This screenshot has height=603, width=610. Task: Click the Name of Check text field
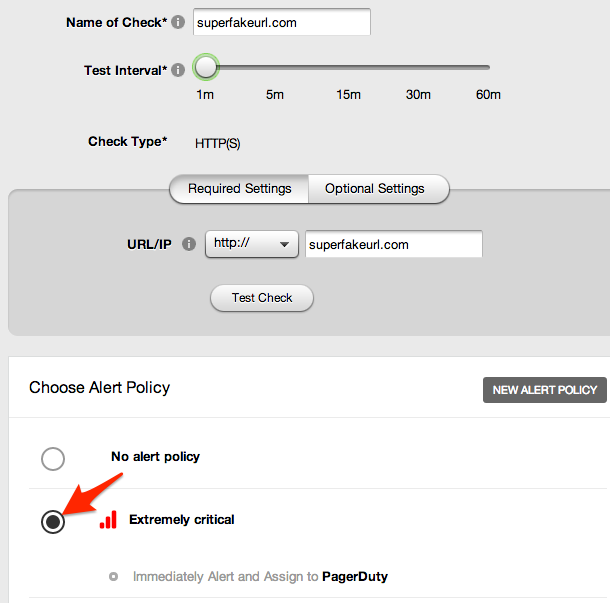(x=281, y=22)
